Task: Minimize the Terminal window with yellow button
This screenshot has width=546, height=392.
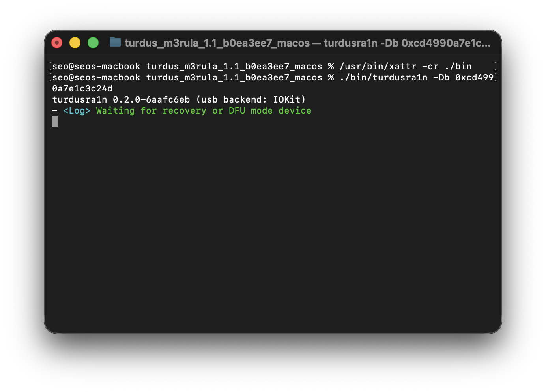Action: click(x=75, y=43)
